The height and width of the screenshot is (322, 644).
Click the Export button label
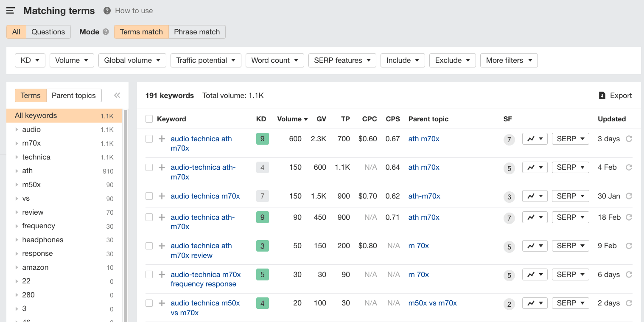point(621,95)
